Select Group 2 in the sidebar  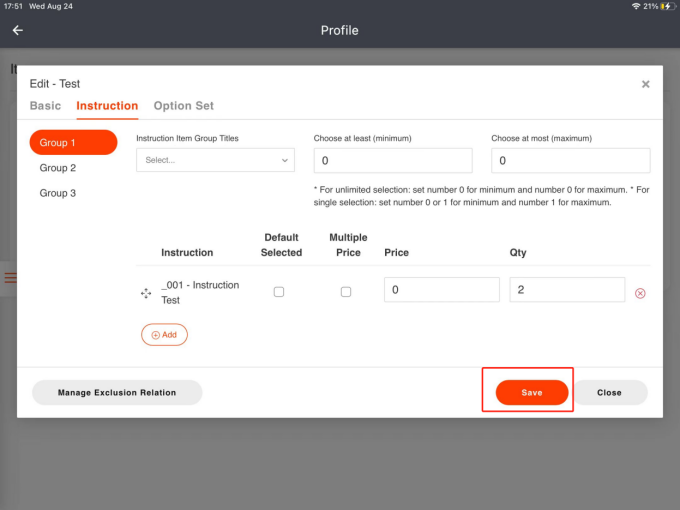[x=58, y=168]
